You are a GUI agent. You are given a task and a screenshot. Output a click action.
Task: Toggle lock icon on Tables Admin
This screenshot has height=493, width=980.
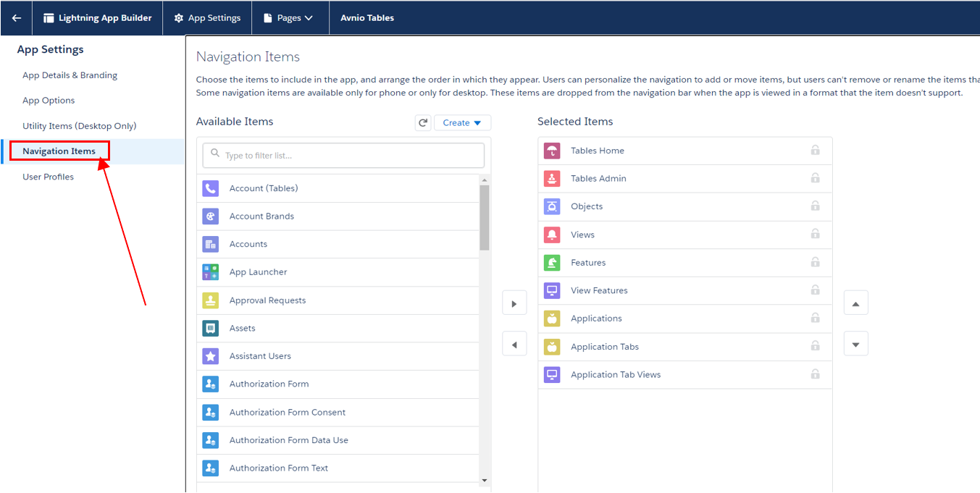[815, 178]
